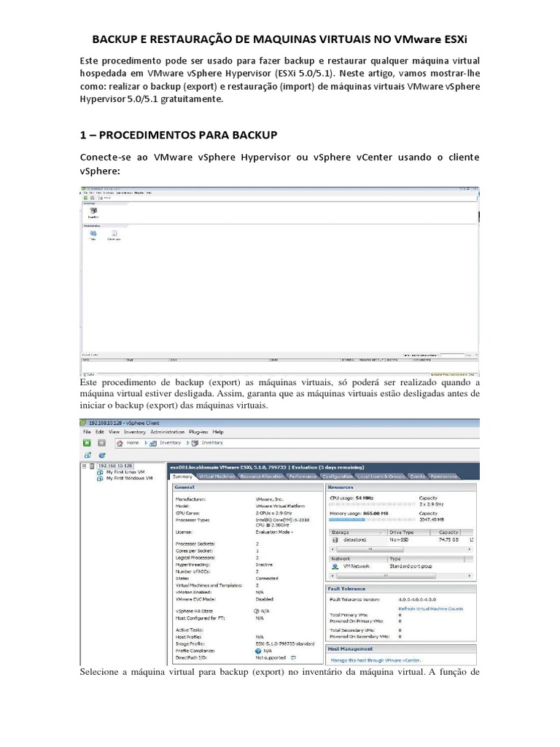
Task: Click the Profile Compliance question icon
Action: pyautogui.click(x=258, y=651)
